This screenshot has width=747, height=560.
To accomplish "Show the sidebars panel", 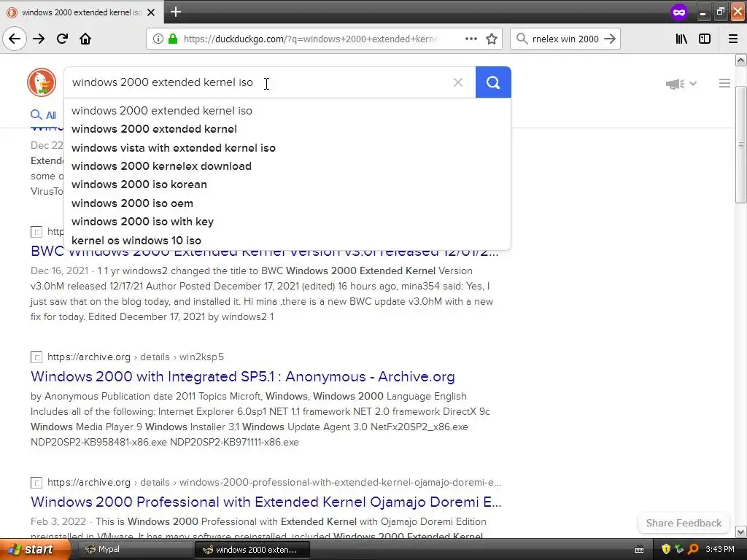I will [705, 39].
